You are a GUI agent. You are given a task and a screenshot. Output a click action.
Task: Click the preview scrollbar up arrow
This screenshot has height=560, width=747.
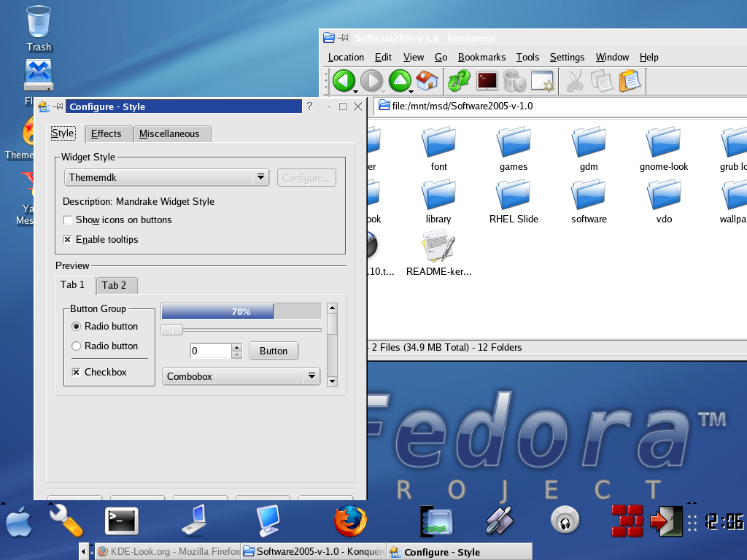(333, 308)
